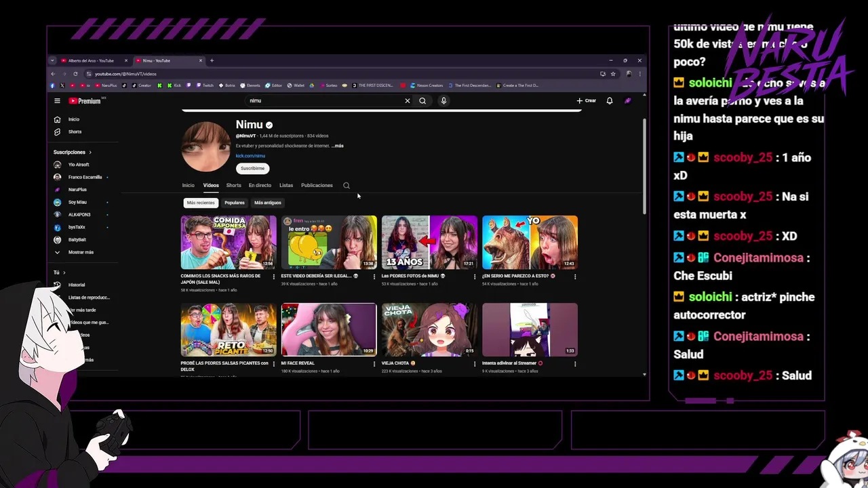Reload the page in the browser

pyautogui.click(x=75, y=74)
